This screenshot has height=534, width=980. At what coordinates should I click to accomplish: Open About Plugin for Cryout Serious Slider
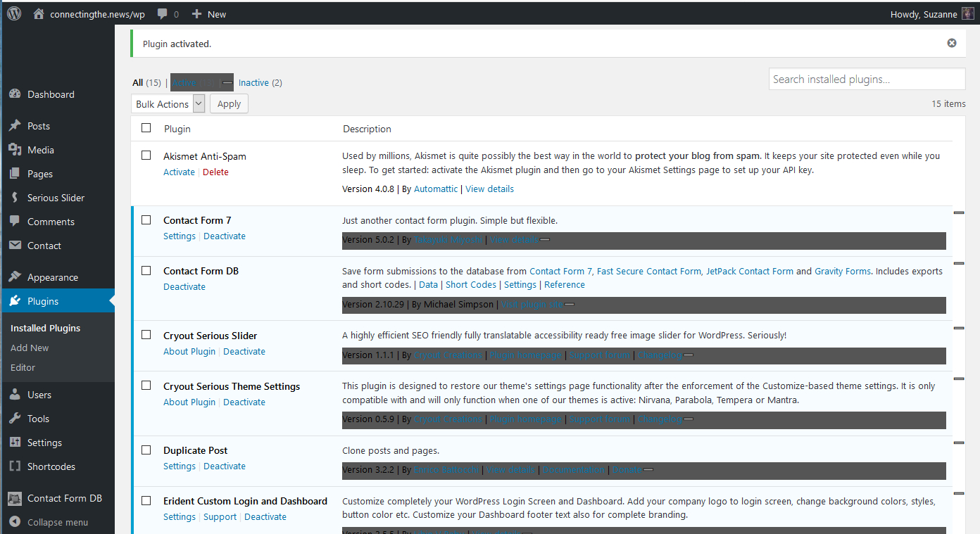(189, 351)
